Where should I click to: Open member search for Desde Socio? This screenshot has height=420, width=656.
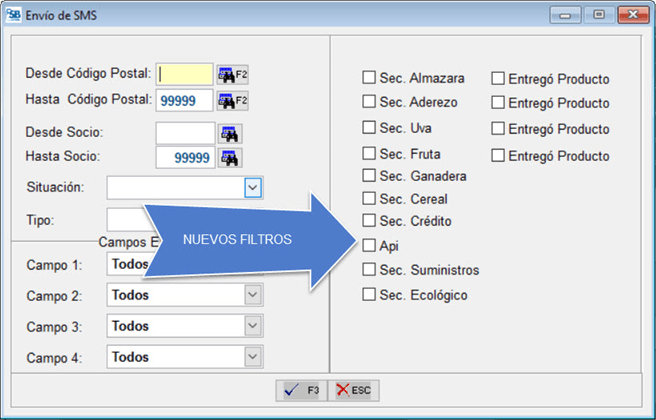pyautogui.click(x=230, y=133)
